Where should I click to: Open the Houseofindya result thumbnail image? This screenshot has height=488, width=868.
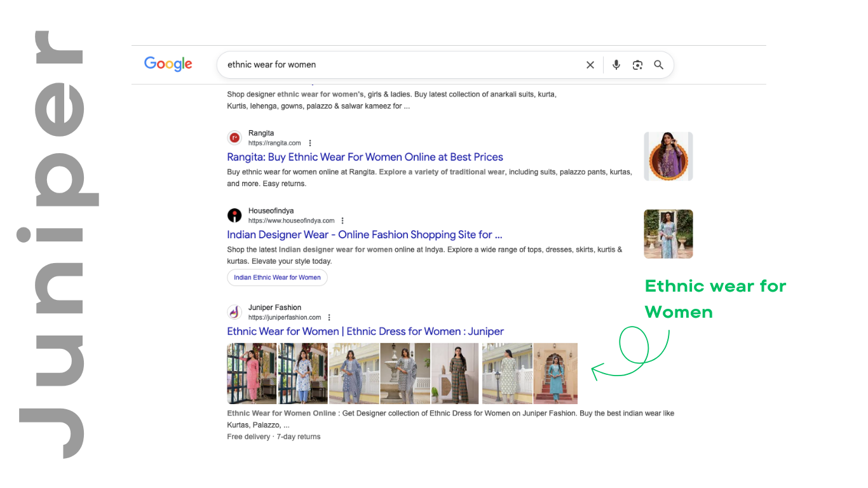tap(668, 234)
